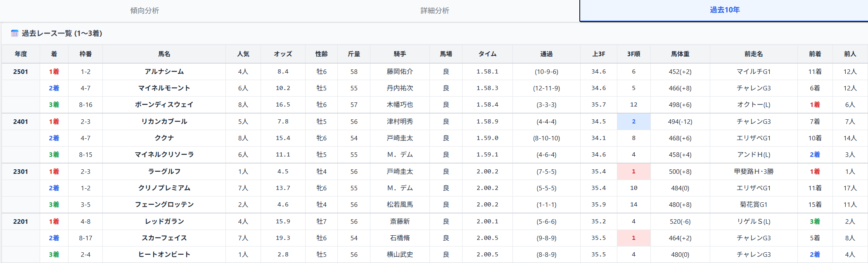Viewport: 868px width, 263px height.
Task: Open horse entry ラーグルフ
Action: 164,172
